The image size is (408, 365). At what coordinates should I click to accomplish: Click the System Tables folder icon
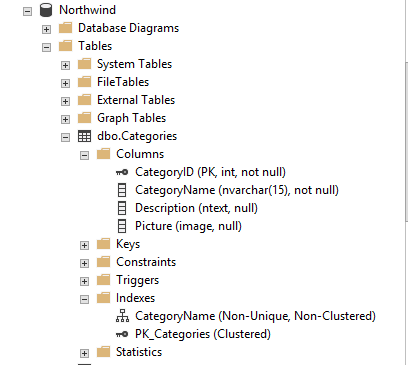(x=84, y=64)
